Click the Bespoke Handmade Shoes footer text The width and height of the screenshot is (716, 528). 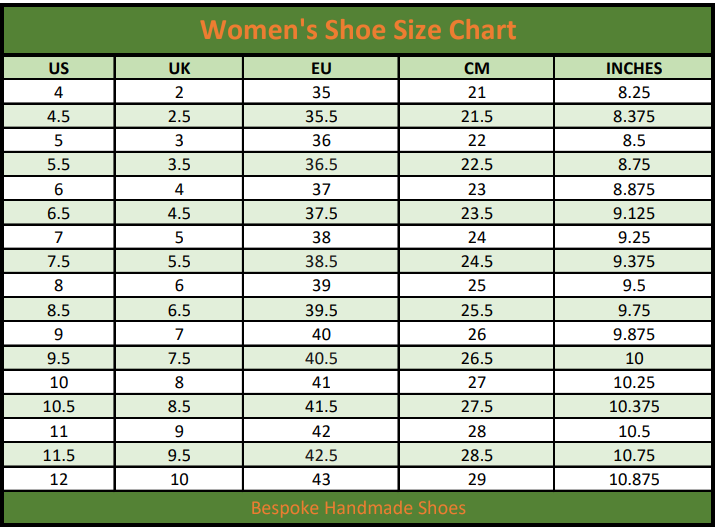click(x=358, y=508)
